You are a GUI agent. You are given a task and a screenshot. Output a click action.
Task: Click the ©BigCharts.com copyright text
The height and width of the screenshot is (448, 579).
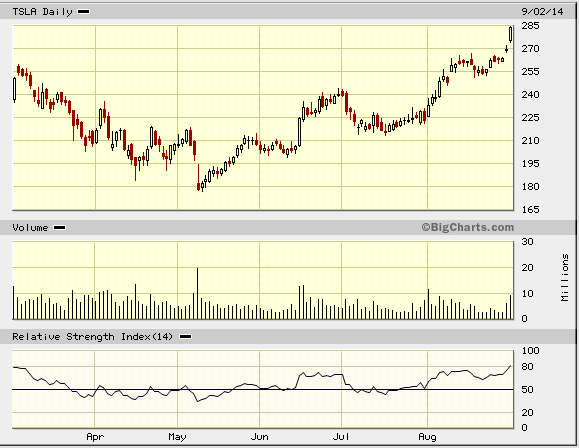(467, 227)
